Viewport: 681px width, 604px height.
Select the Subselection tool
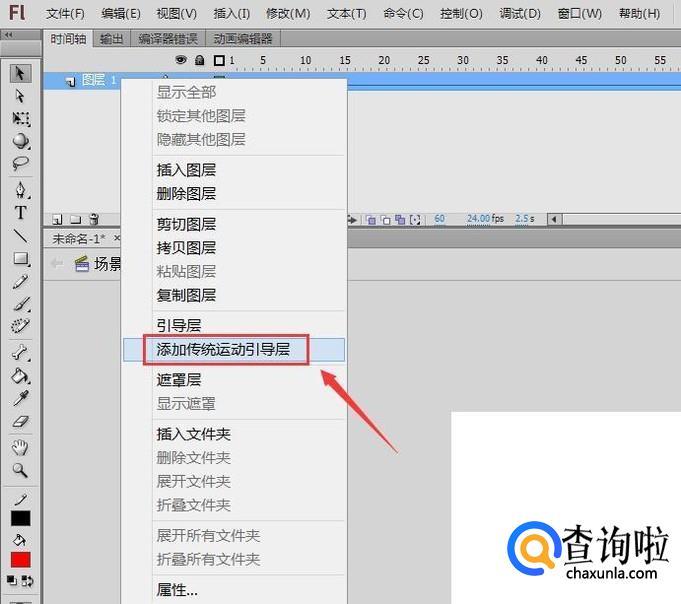(x=20, y=96)
